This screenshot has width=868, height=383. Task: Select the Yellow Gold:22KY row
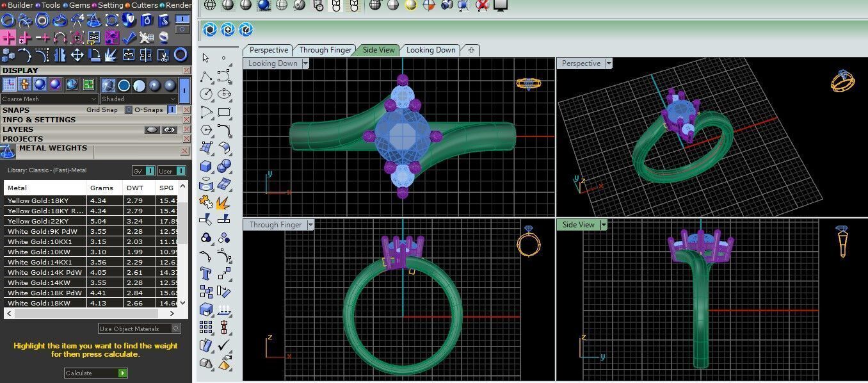click(91, 221)
